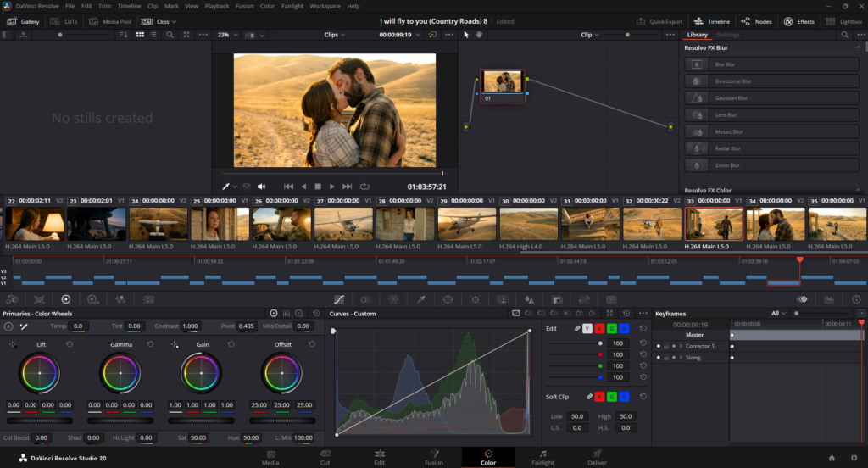Open the RGB Mixer palette

(120, 299)
